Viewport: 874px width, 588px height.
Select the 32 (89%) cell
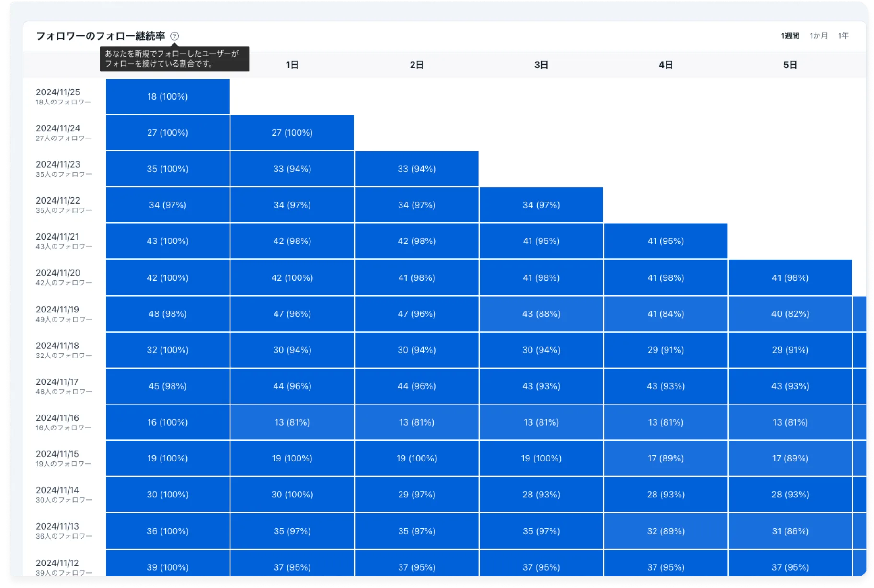[666, 531]
